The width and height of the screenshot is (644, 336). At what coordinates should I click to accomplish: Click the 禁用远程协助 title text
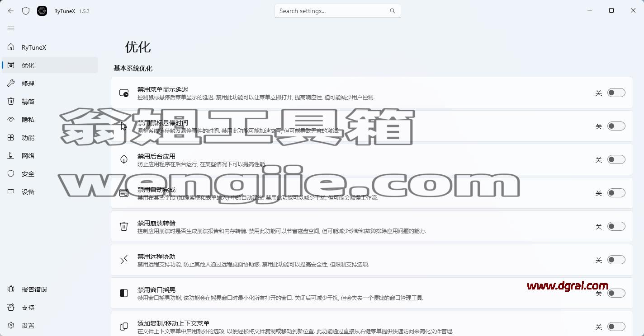click(x=156, y=257)
